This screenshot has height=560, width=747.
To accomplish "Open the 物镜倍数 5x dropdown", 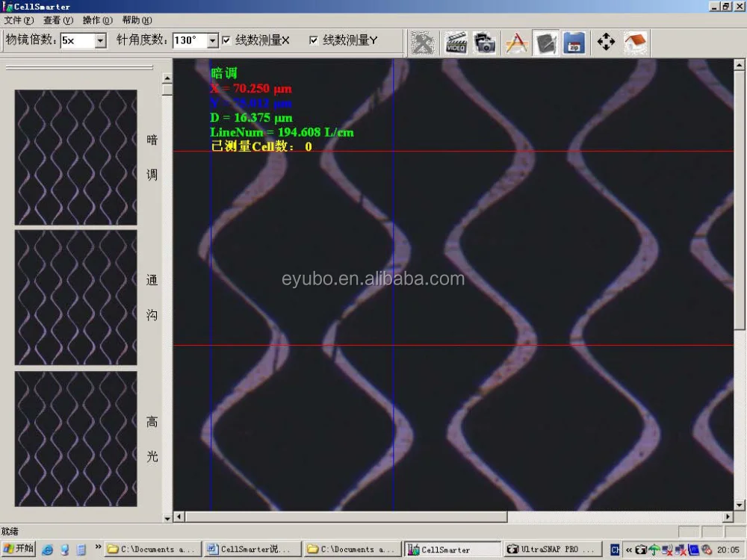I will (101, 41).
